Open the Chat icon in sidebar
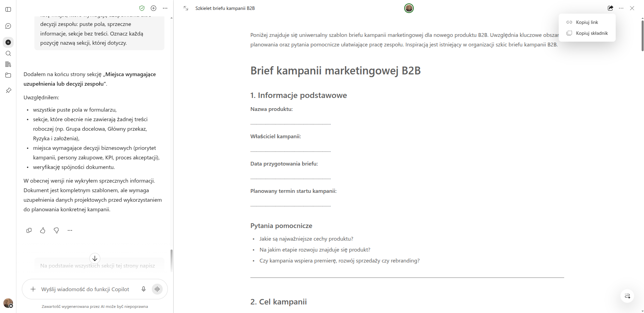This screenshot has width=644, height=313. point(8,26)
